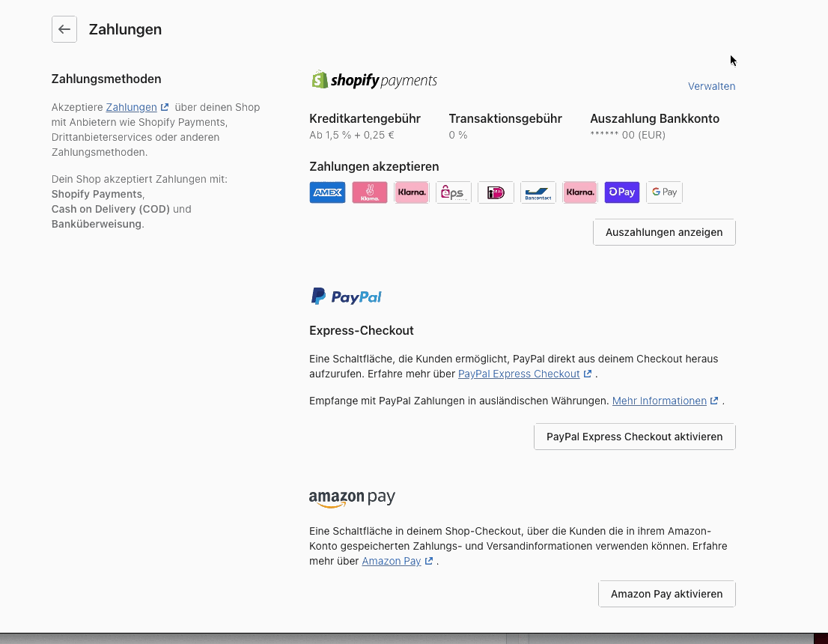Select the eps payment icon
This screenshot has width=828, height=644.
(x=453, y=192)
